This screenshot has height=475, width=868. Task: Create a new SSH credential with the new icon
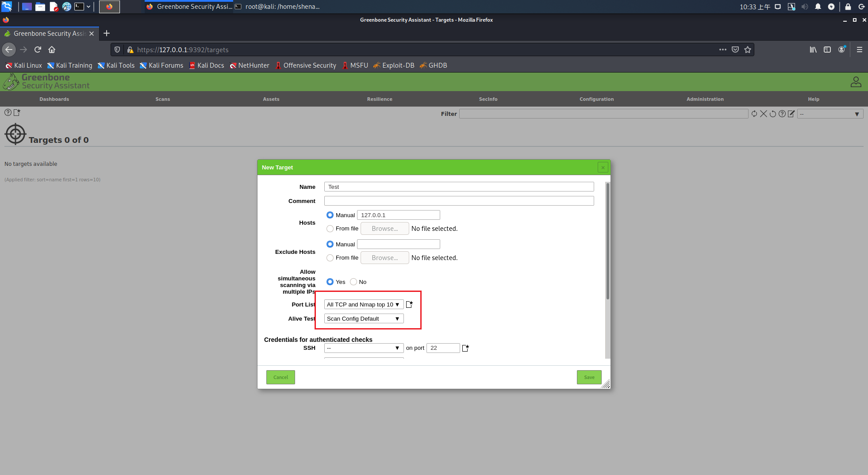pyautogui.click(x=465, y=348)
